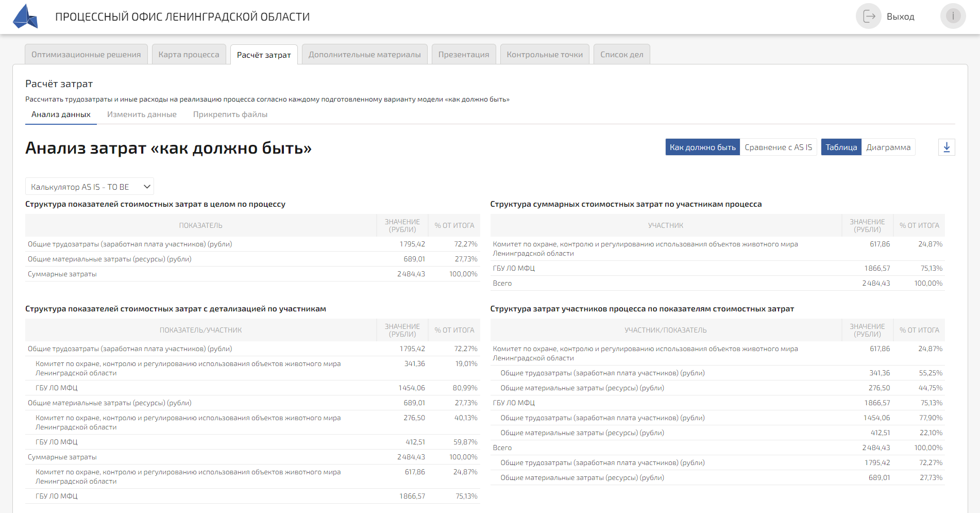The width and height of the screenshot is (980, 513).
Task: Click the УЧАСТНИК/ПОКАЗАТЕЛЬ column header
Action: (x=666, y=330)
